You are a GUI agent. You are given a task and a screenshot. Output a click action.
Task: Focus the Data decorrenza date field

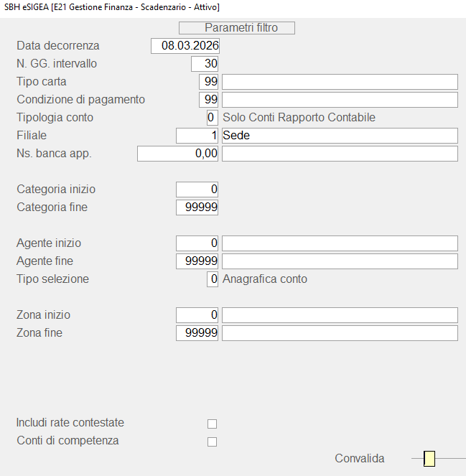pyautogui.click(x=185, y=46)
